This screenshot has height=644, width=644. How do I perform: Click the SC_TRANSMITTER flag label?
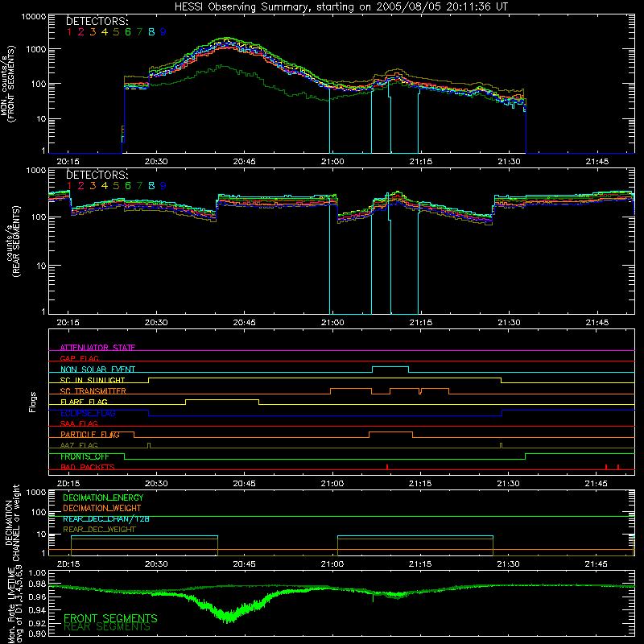click(93, 391)
